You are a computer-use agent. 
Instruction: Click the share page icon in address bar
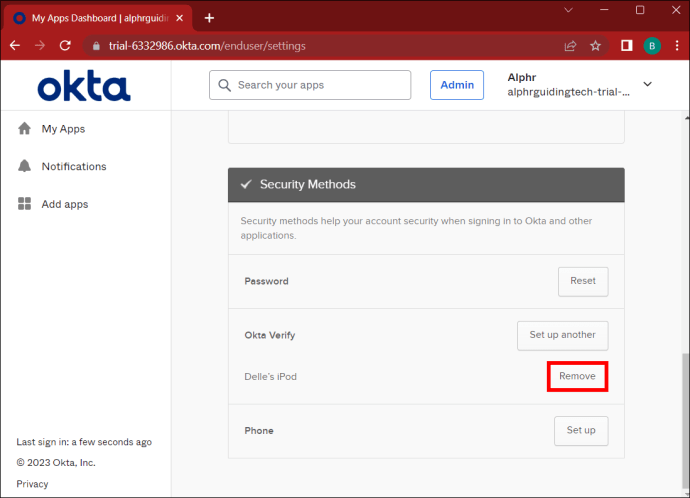(x=570, y=45)
